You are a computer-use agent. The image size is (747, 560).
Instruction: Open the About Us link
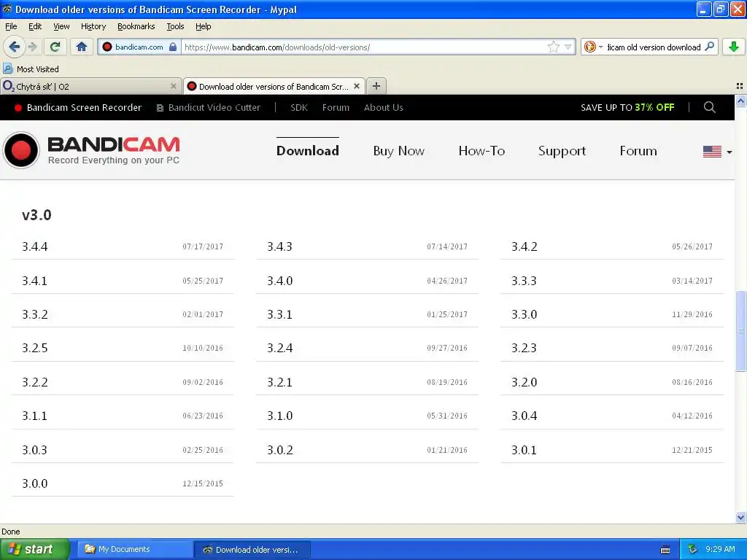coord(384,108)
